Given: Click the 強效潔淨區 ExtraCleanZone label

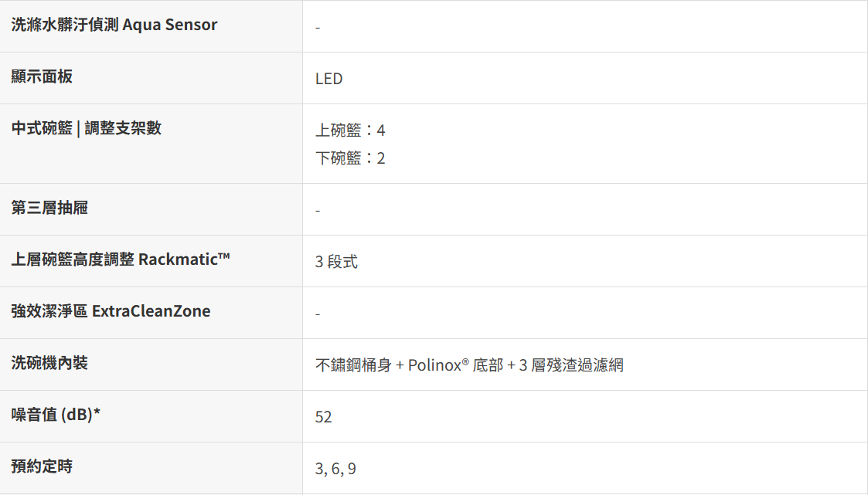Looking at the screenshot, I should (111, 311).
